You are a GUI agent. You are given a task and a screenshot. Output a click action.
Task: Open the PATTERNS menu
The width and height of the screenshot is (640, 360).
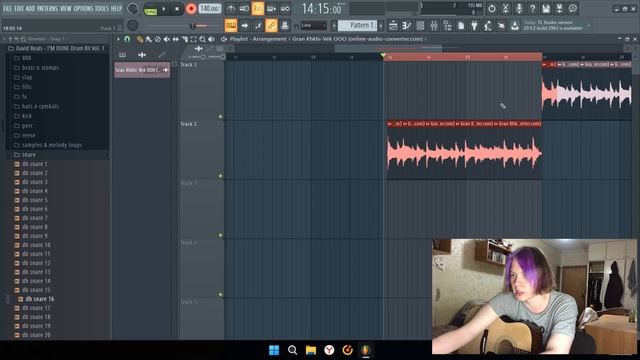point(47,9)
